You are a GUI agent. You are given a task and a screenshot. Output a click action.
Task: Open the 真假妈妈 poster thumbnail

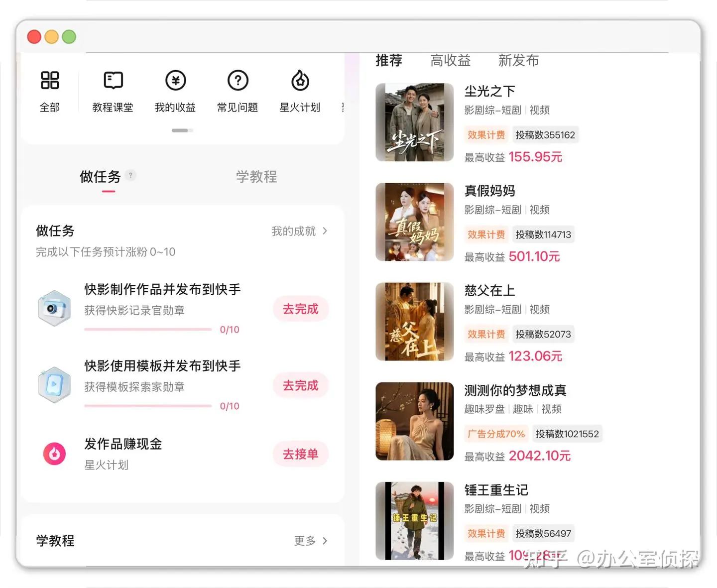pos(415,222)
